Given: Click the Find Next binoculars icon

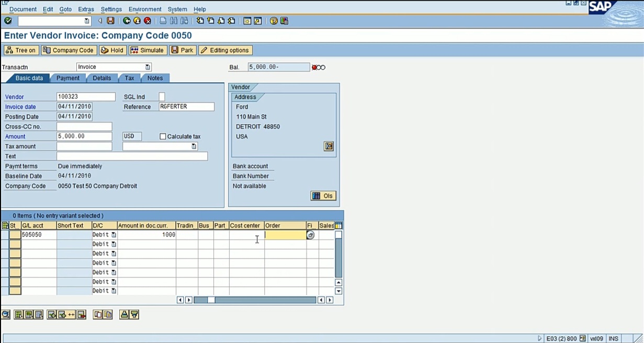Looking at the screenshot, I should point(184,21).
